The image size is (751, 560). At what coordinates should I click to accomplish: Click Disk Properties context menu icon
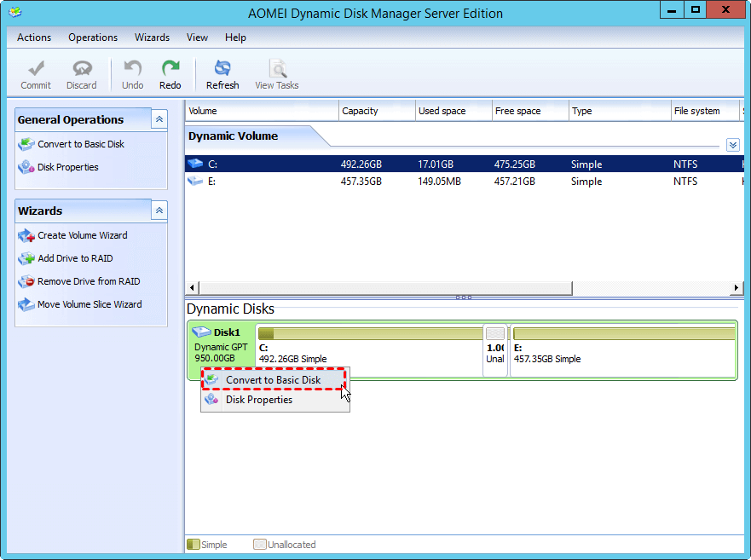pos(211,399)
